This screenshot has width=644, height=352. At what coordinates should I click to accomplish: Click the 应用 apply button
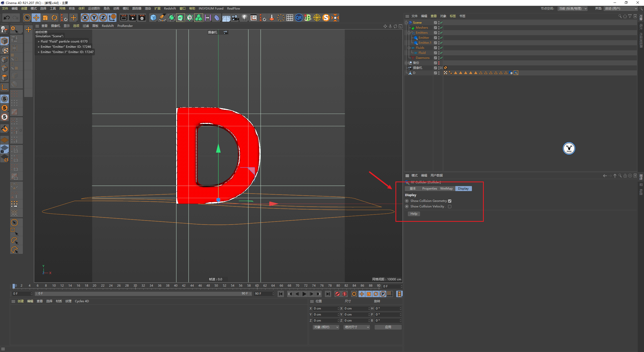point(388,327)
